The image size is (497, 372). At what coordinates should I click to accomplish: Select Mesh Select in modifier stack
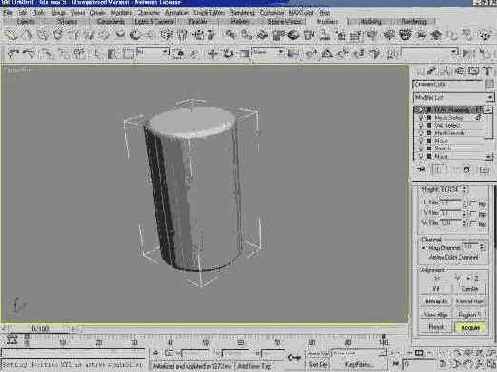click(449, 118)
